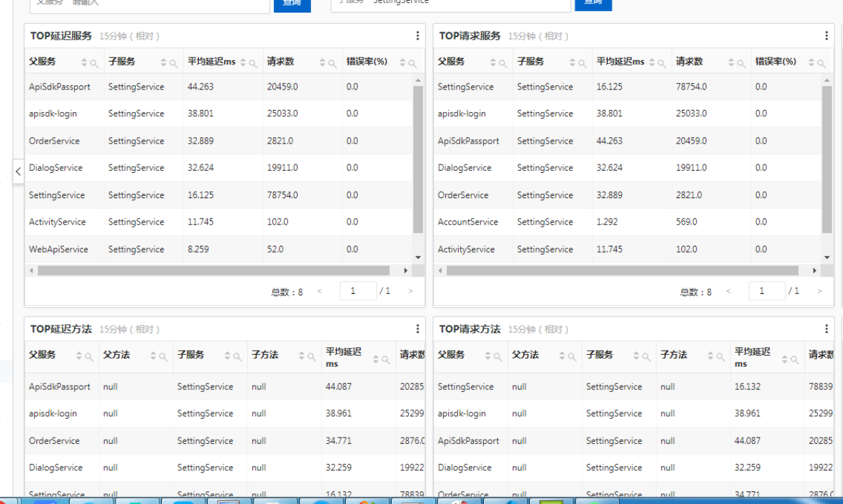
Task: Click search icon on 父服务 column in TOP请求服务
Action: pos(503,63)
